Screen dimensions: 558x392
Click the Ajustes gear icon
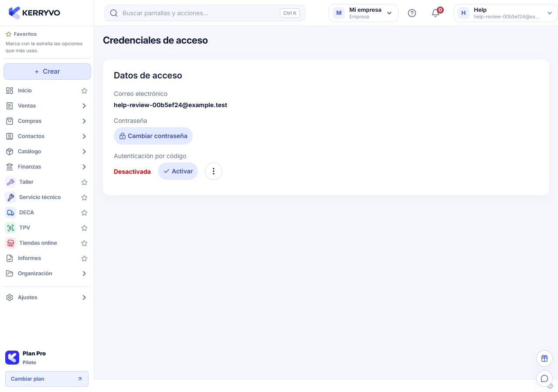(10, 297)
